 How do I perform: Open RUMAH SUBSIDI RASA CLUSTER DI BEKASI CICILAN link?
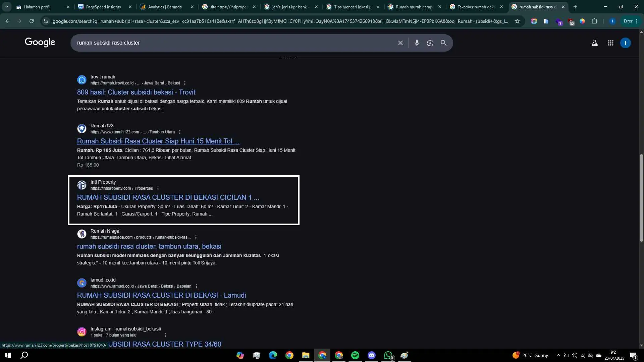click(x=168, y=197)
